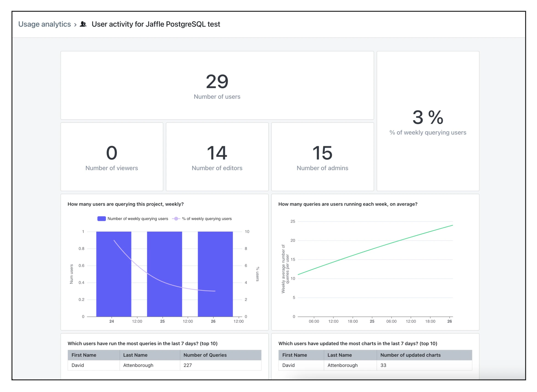This screenshot has height=392, width=537.
Task: Sort by Number of updated charts header
Action: click(x=410, y=355)
